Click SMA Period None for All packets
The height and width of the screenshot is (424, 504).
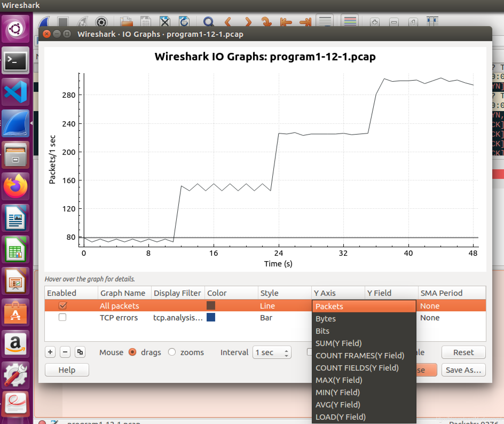[x=452, y=306]
